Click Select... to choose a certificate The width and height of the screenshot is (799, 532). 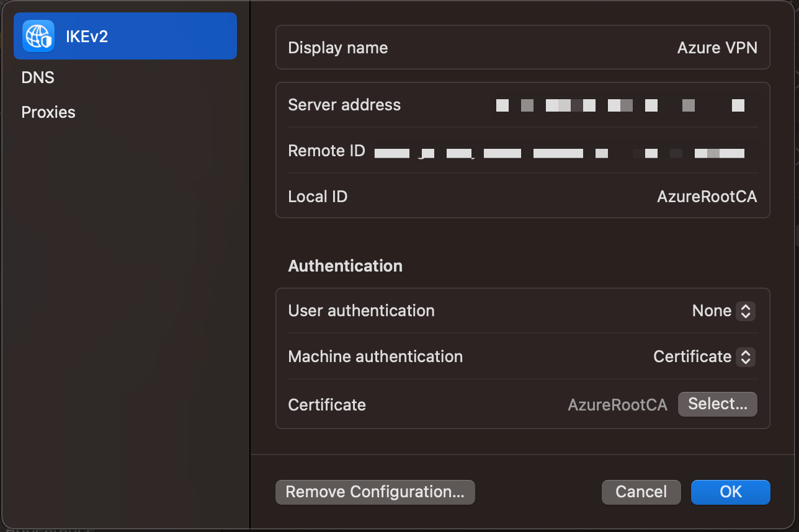718,404
